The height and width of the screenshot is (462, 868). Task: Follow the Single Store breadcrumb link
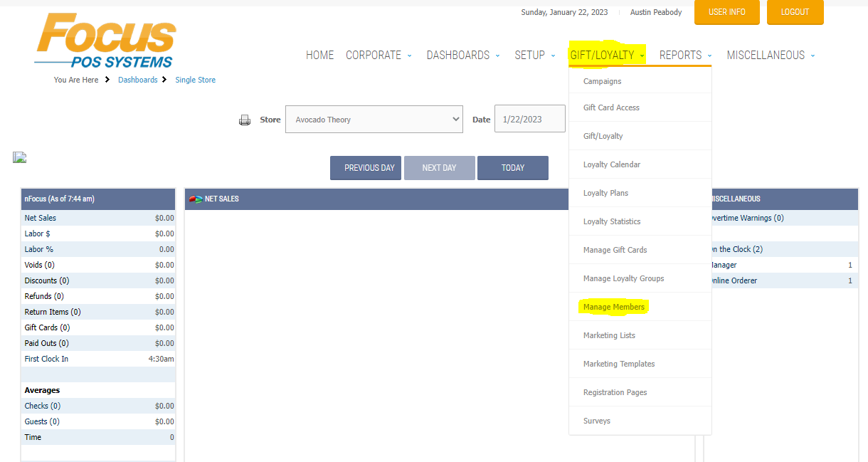pyautogui.click(x=195, y=80)
